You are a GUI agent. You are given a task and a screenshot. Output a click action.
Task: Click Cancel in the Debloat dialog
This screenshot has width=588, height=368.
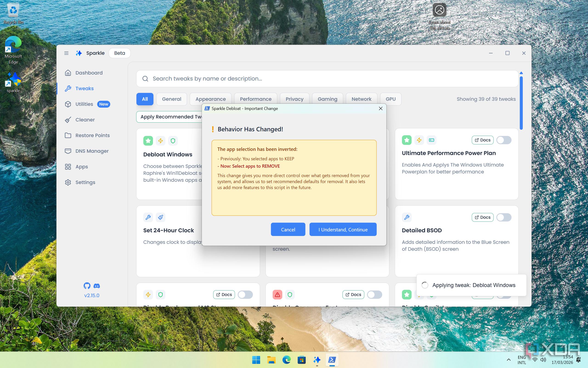[x=288, y=229]
